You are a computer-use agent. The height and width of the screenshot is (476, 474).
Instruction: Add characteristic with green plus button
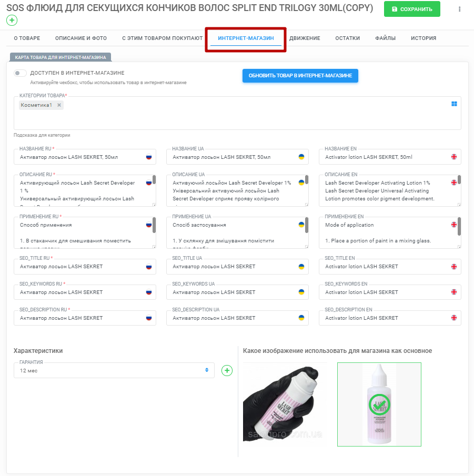coord(227,370)
